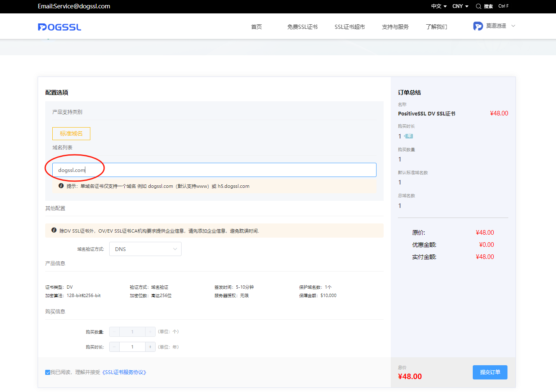The height and width of the screenshot is (392, 556).
Task: Expand the CNY currency dropdown
Action: click(x=460, y=6)
